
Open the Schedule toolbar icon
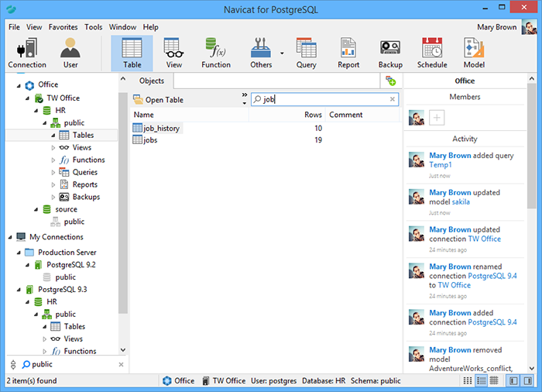point(432,53)
